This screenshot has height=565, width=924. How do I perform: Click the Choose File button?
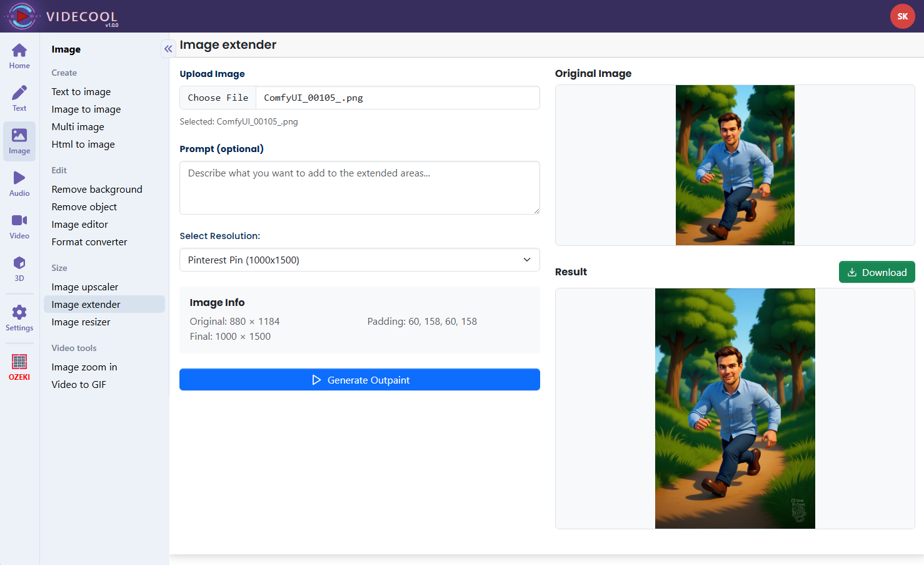point(218,98)
